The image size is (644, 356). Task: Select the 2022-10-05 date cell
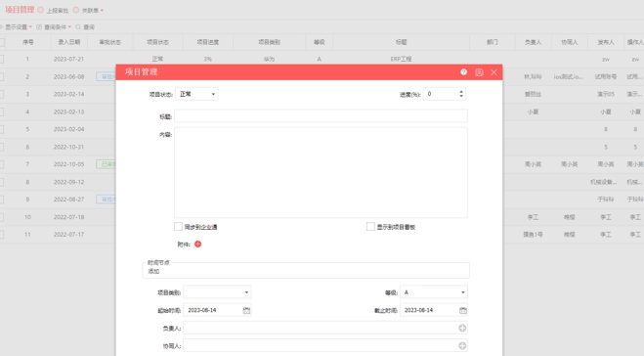pyautogui.click(x=69, y=164)
